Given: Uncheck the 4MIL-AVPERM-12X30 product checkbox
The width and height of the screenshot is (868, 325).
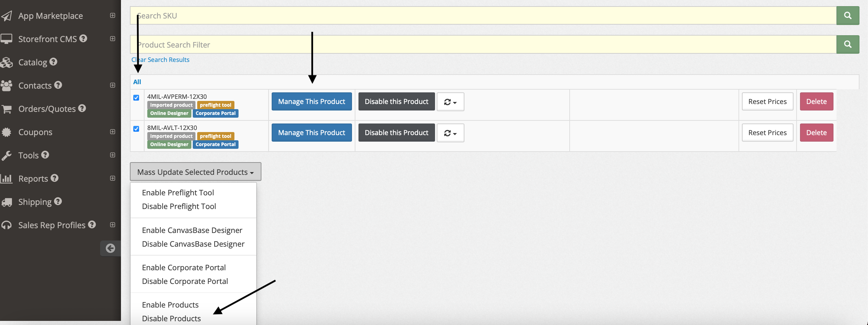Looking at the screenshot, I should [136, 97].
